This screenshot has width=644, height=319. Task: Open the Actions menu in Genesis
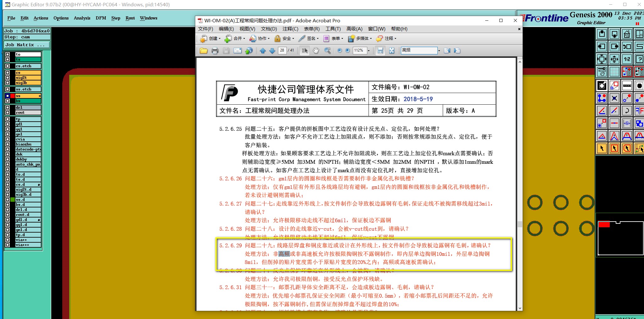point(41,18)
